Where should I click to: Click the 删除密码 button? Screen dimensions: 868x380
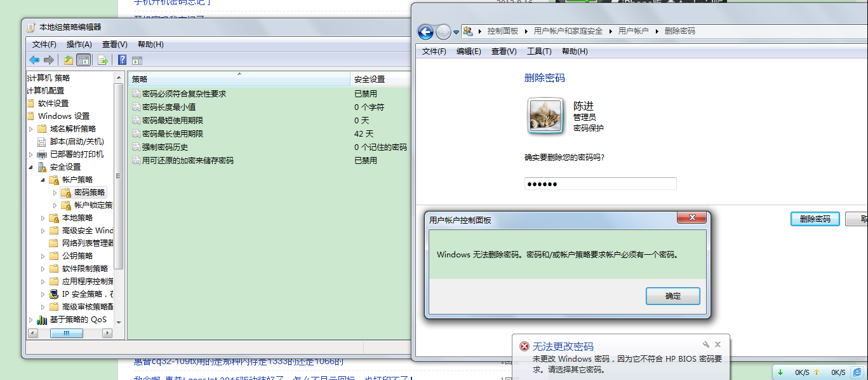815,219
